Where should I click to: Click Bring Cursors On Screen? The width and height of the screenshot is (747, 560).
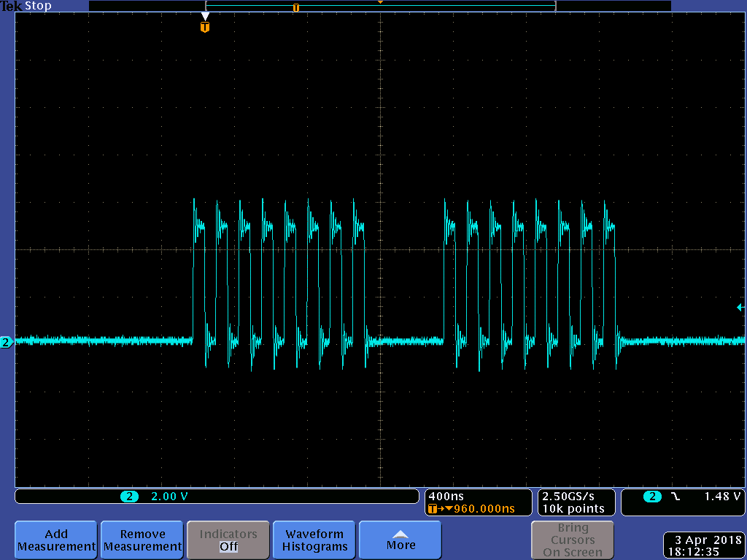(572, 540)
